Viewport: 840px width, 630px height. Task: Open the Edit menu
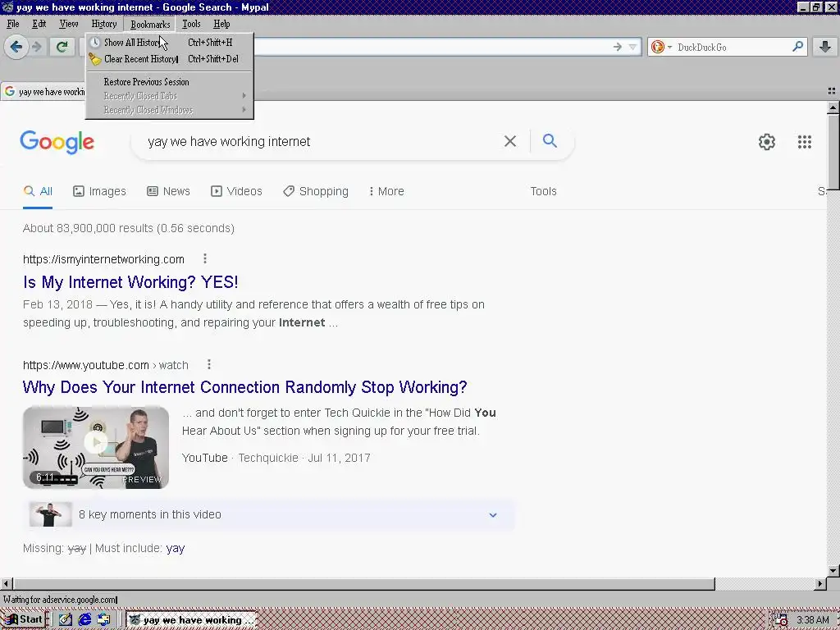(39, 24)
